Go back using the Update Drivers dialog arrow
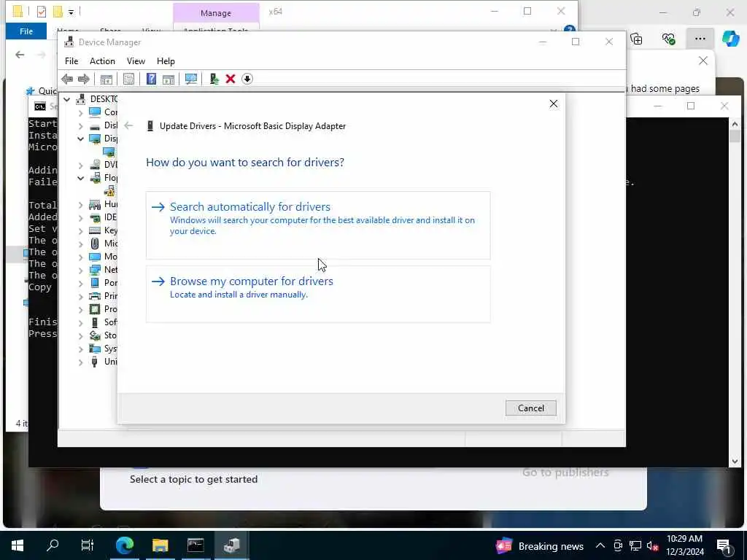This screenshot has height=560, width=747. click(x=128, y=125)
